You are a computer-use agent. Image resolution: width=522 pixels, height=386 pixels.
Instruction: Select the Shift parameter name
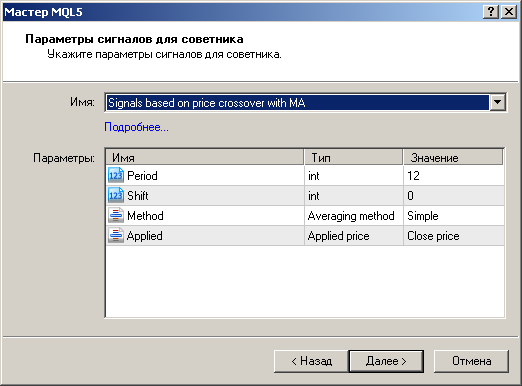[138, 196]
